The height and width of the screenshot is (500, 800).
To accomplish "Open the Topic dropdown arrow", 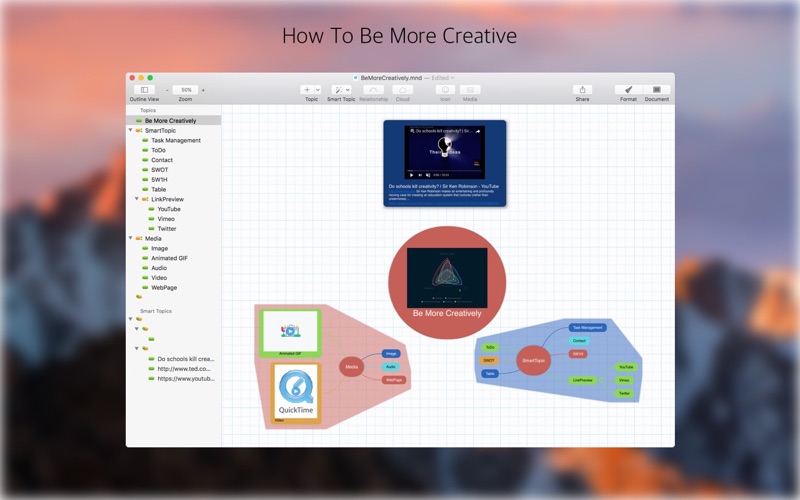I will click(317, 90).
